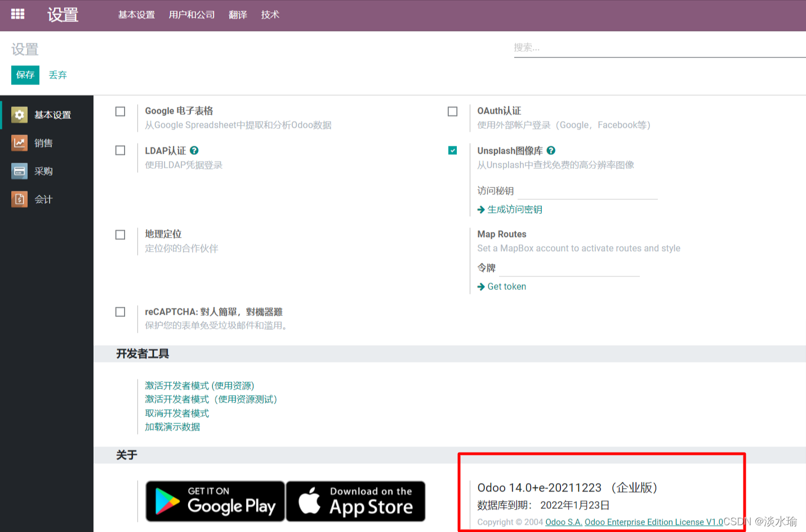The height and width of the screenshot is (532, 806).
Task: Open Odoo Enterprise Edition License V1.0 link
Action: coord(653,522)
